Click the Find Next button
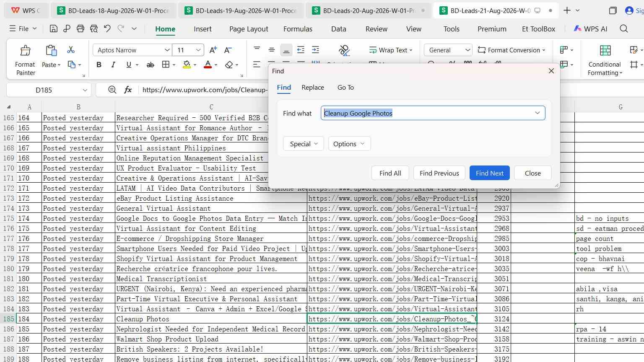This screenshot has height=362, width=644. 490,173
